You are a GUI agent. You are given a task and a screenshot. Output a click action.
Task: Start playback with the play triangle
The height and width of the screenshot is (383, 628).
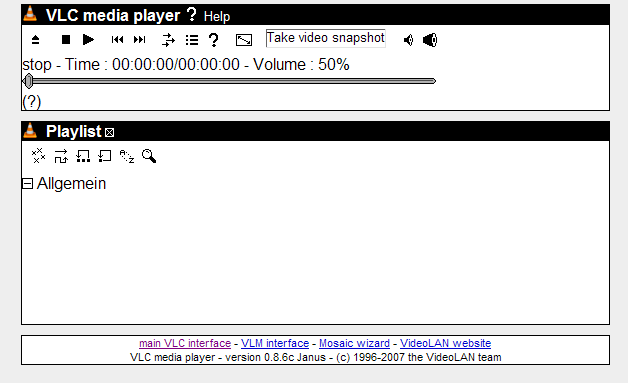88,40
